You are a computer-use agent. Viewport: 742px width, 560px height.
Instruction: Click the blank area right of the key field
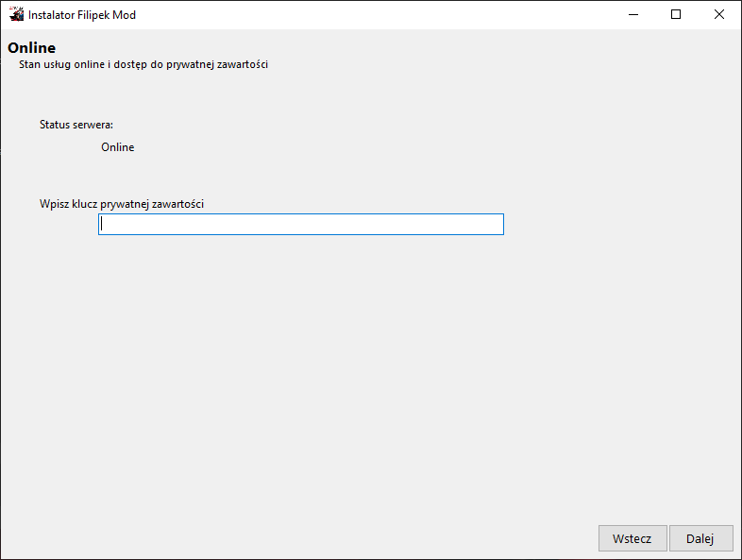tap(614, 225)
